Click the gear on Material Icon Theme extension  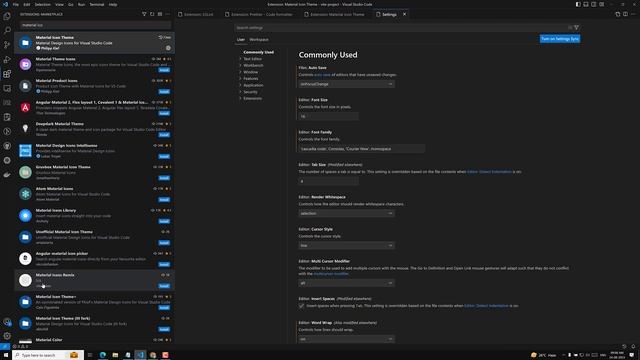(x=168, y=48)
